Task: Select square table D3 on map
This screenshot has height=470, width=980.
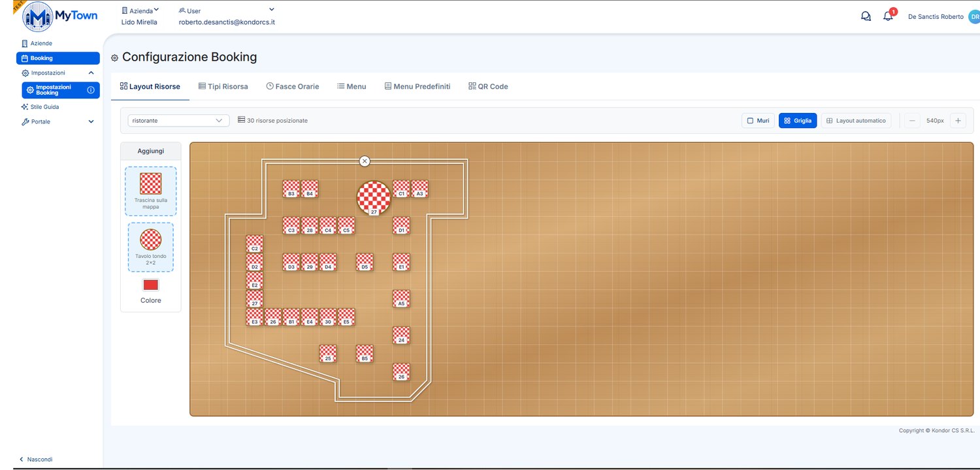Action: coord(291,262)
